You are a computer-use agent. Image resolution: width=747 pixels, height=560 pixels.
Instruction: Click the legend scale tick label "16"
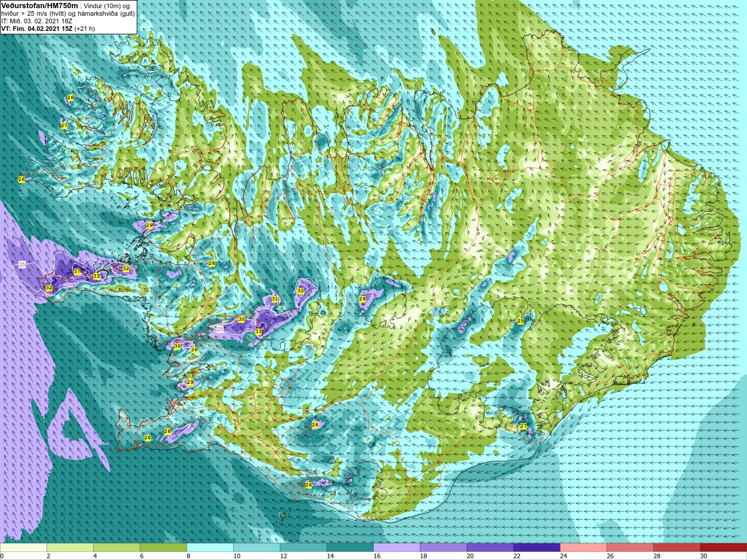(x=377, y=556)
